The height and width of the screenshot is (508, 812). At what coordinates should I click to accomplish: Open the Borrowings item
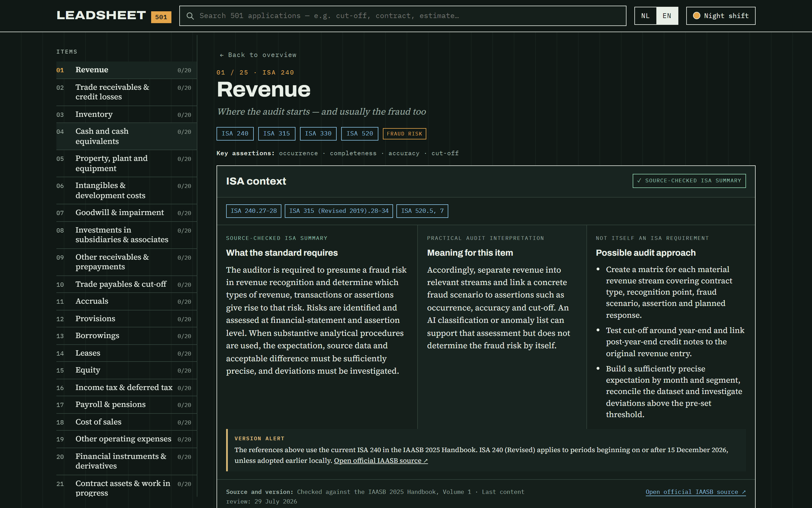[x=127, y=336]
